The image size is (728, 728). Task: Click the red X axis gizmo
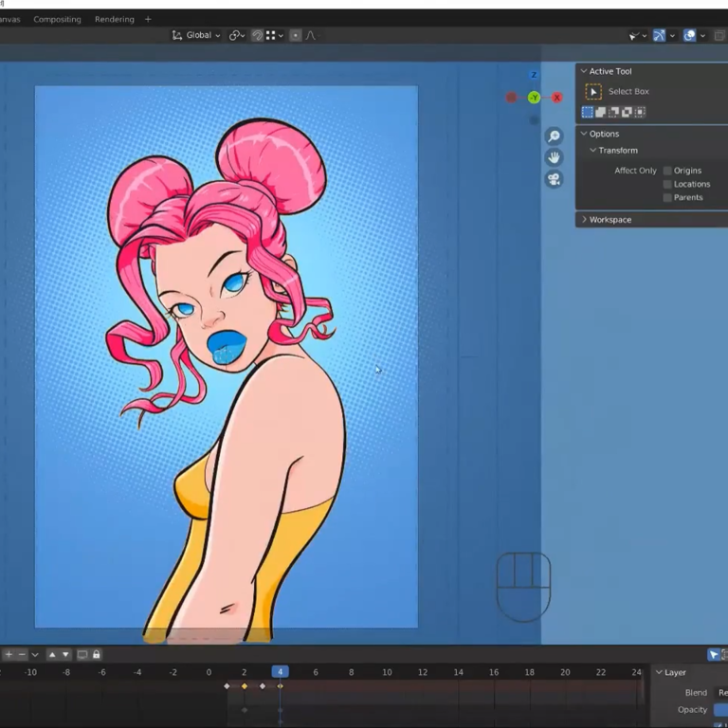(x=556, y=98)
